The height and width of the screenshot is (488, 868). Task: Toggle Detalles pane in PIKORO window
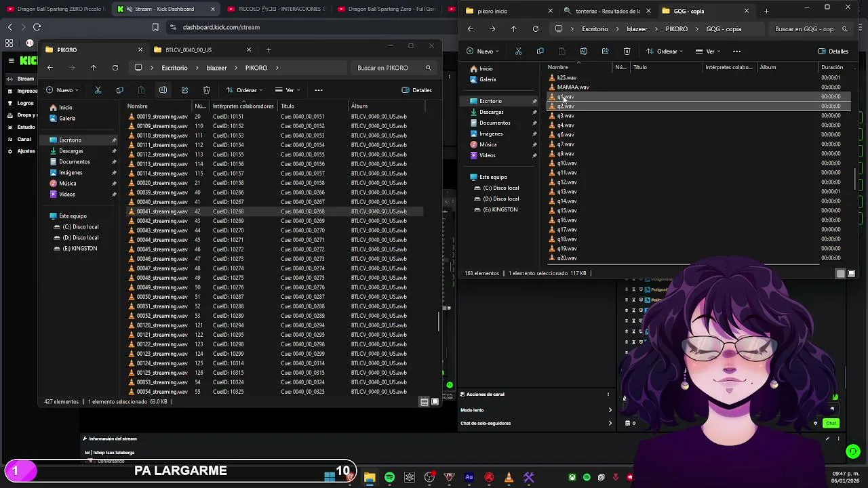[x=416, y=90]
